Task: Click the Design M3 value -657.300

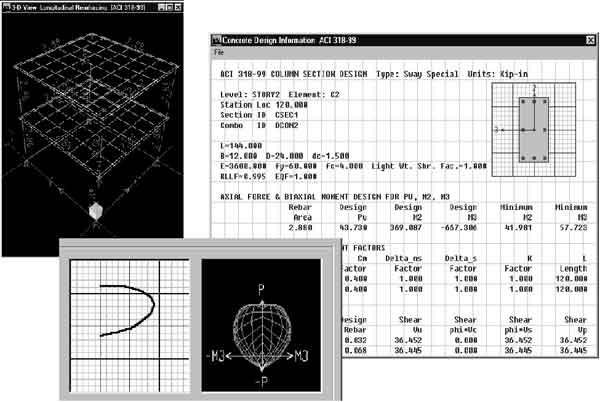Action: click(458, 228)
